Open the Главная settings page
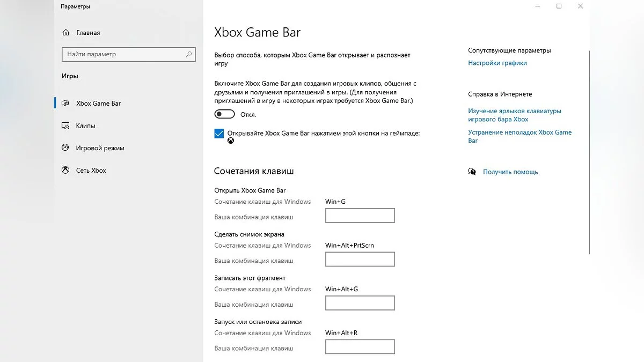 click(88, 33)
